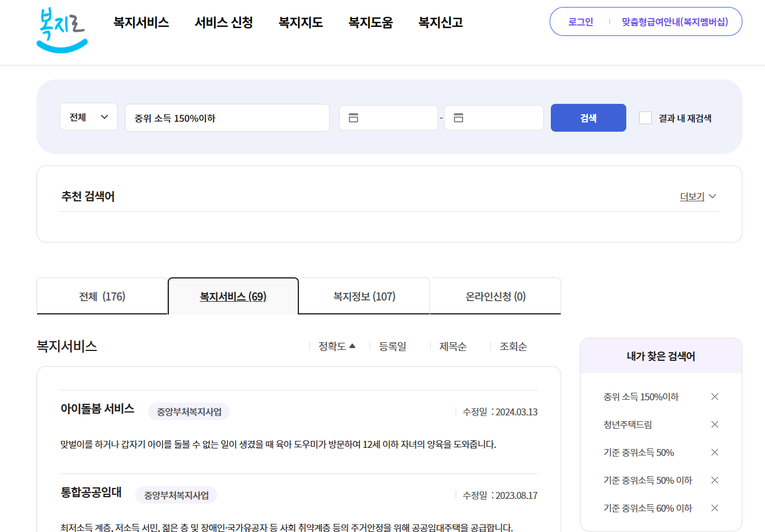Image resolution: width=765 pixels, height=532 pixels.
Task: Remove "청년주택드림" from saved searches
Action: [715, 424]
